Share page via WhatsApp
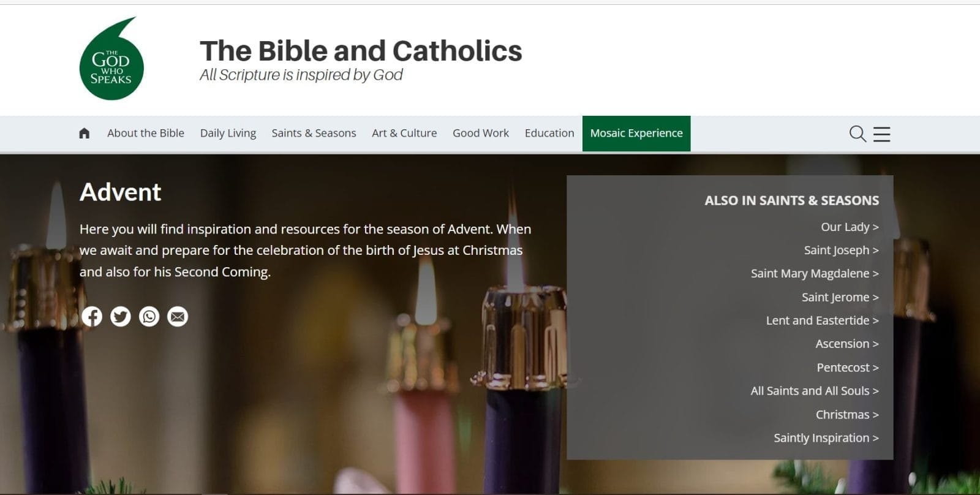The image size is (980, 495). click(x=149, y=317)
